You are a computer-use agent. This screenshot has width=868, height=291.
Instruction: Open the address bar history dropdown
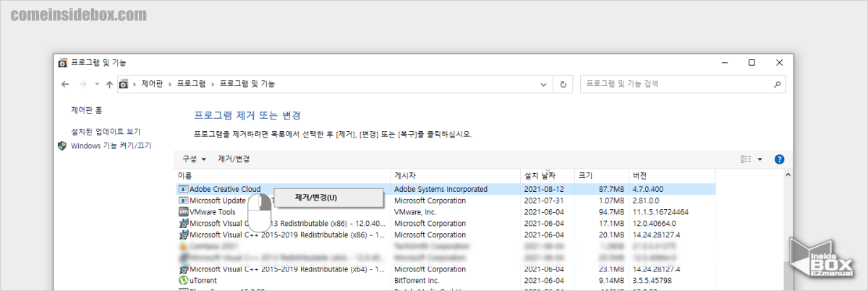tap(545, 85)
